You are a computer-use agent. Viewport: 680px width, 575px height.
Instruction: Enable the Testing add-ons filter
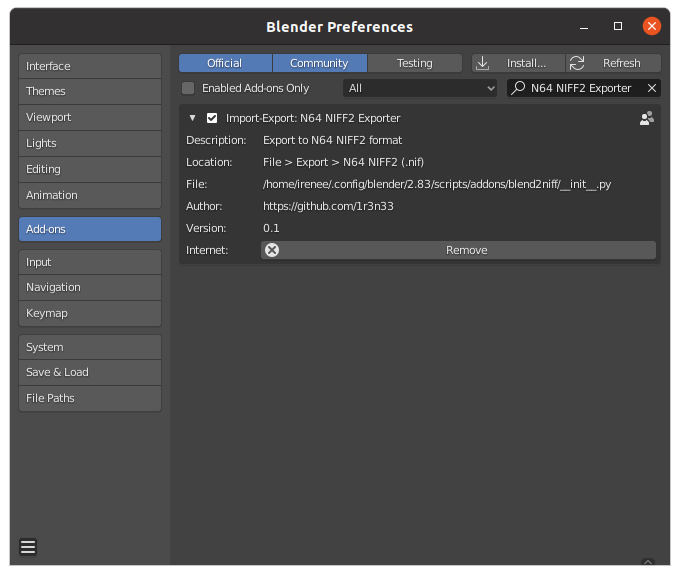(415, 63)
